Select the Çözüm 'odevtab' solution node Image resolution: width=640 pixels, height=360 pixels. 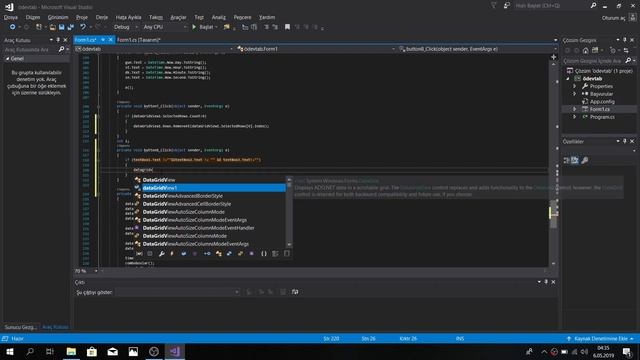click(603, 71)
